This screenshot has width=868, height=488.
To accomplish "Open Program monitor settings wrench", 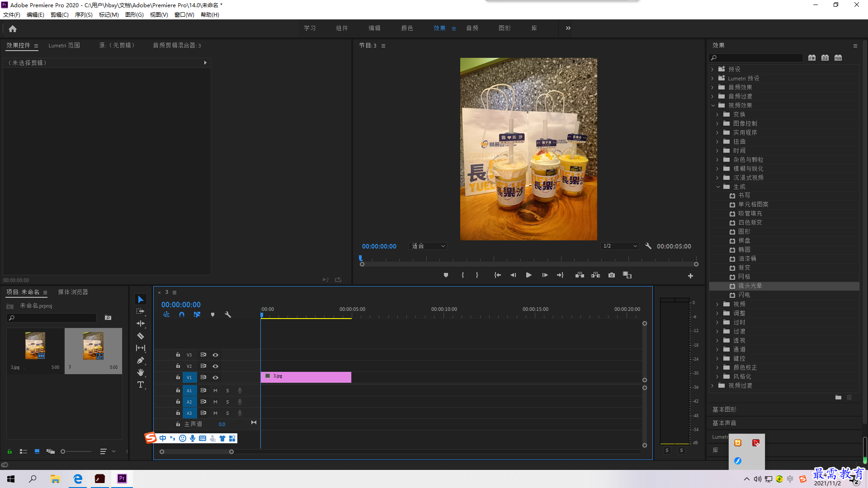I will (x=648, y=246).
